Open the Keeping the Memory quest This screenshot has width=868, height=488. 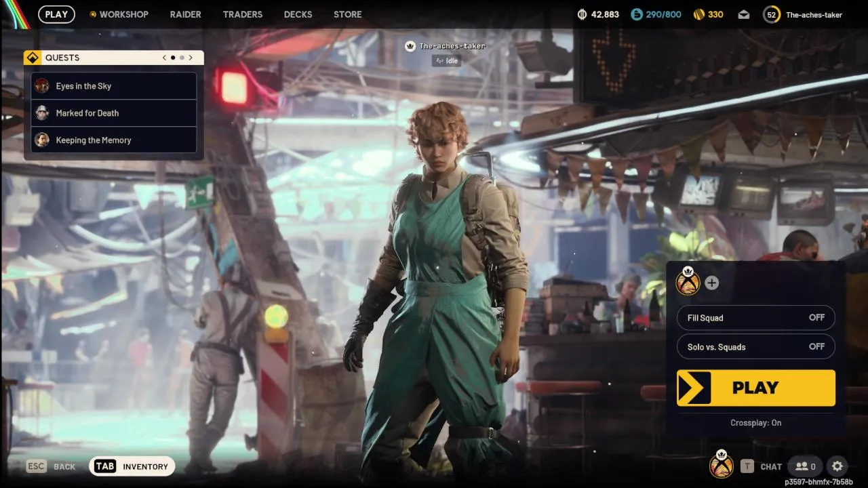(114, 140)
